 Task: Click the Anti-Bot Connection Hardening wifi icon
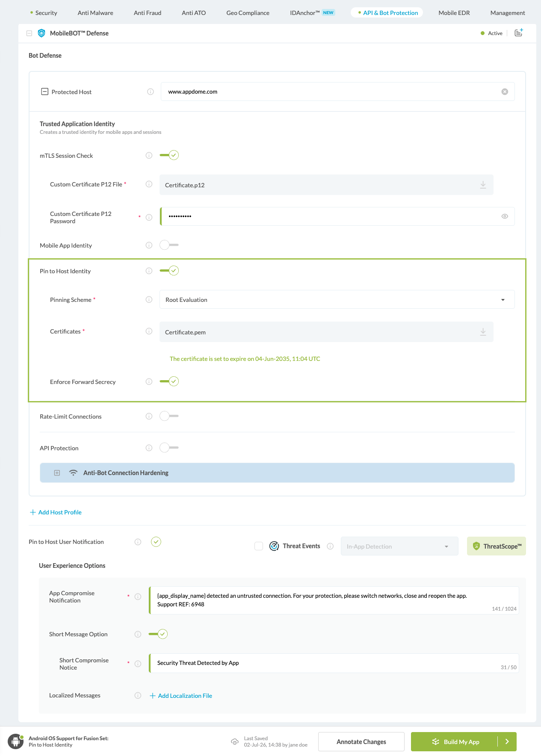pos(73,473)
